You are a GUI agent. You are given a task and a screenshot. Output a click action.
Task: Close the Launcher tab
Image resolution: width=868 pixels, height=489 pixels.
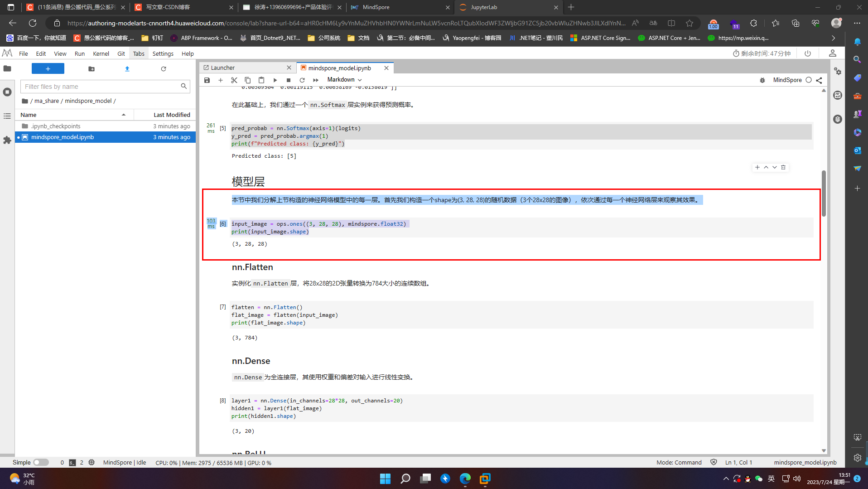click(x=289, y=68)
